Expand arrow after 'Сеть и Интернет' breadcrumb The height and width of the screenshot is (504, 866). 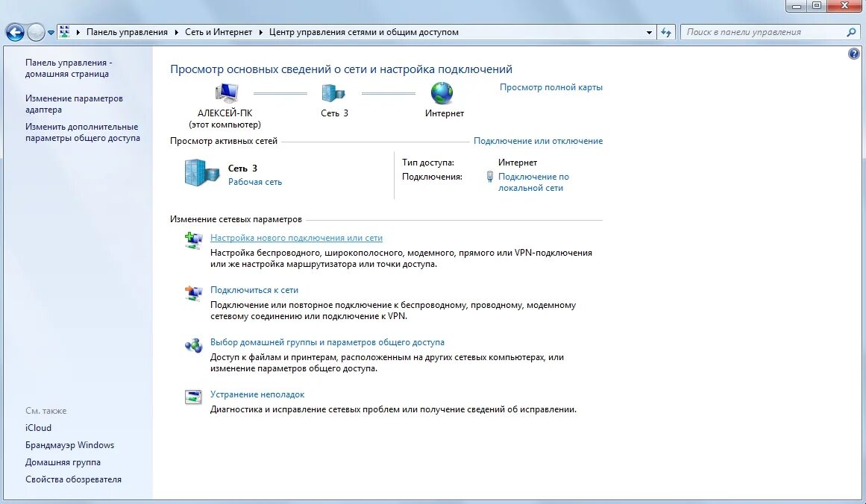coord(260,32)
